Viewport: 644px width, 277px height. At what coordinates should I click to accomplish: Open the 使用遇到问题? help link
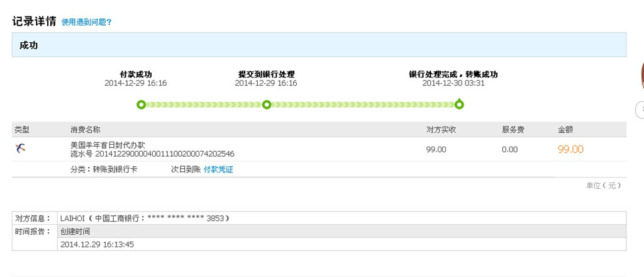click(x=86, y=23)
